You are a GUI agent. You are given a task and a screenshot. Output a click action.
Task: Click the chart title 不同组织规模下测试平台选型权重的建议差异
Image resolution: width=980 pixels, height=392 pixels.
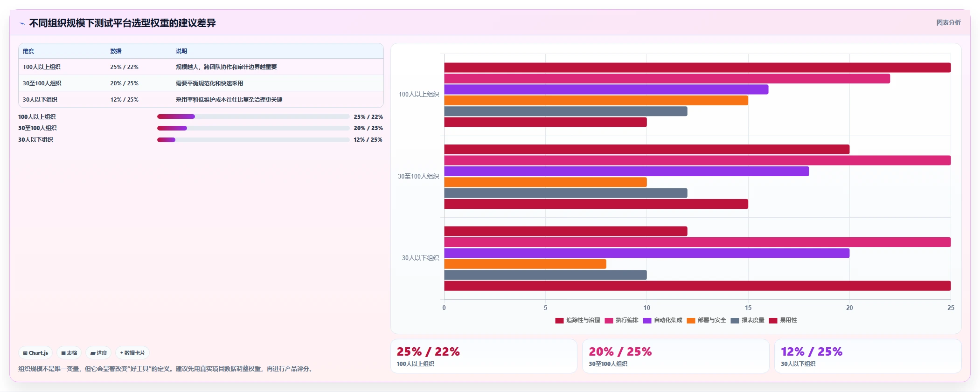pyautogui.click(x=122, y=23)
